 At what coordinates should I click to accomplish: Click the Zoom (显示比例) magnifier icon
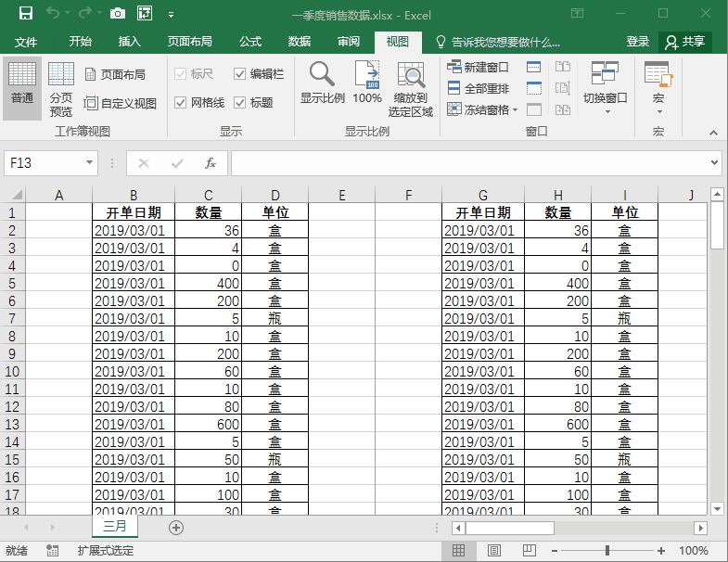pos(322,75)
